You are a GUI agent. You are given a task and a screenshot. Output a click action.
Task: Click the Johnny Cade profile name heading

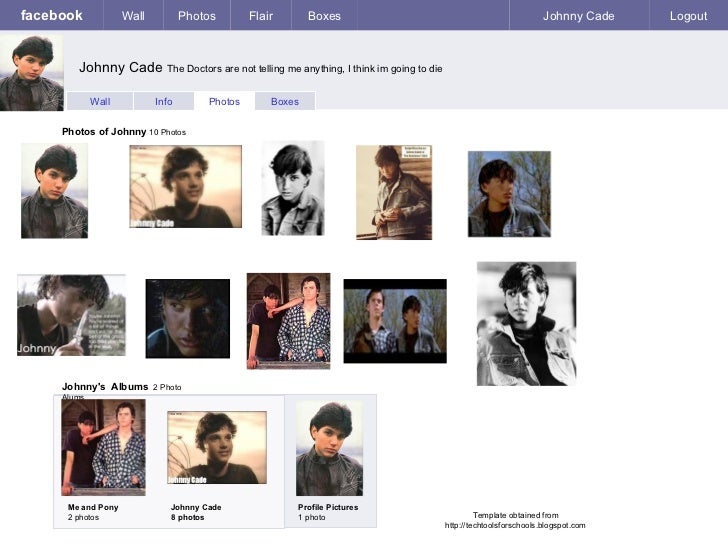point(121,67)
